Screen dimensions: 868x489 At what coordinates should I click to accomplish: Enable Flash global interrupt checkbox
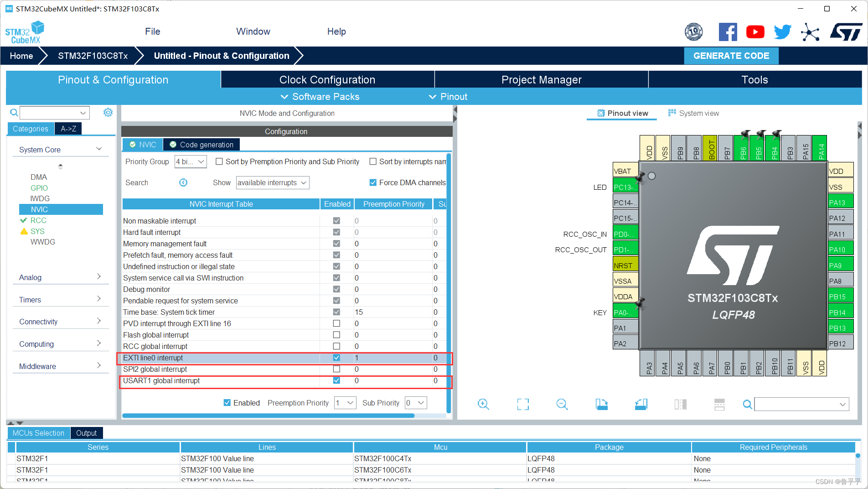[336, 335]
